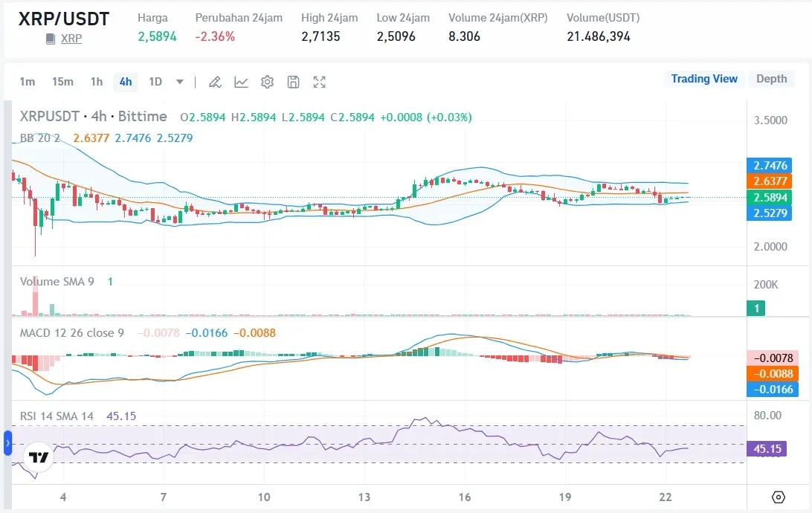Viewport: 812px width, 513px height.
Task: Click the 3.5000 price scale tick
Action: 770,120
